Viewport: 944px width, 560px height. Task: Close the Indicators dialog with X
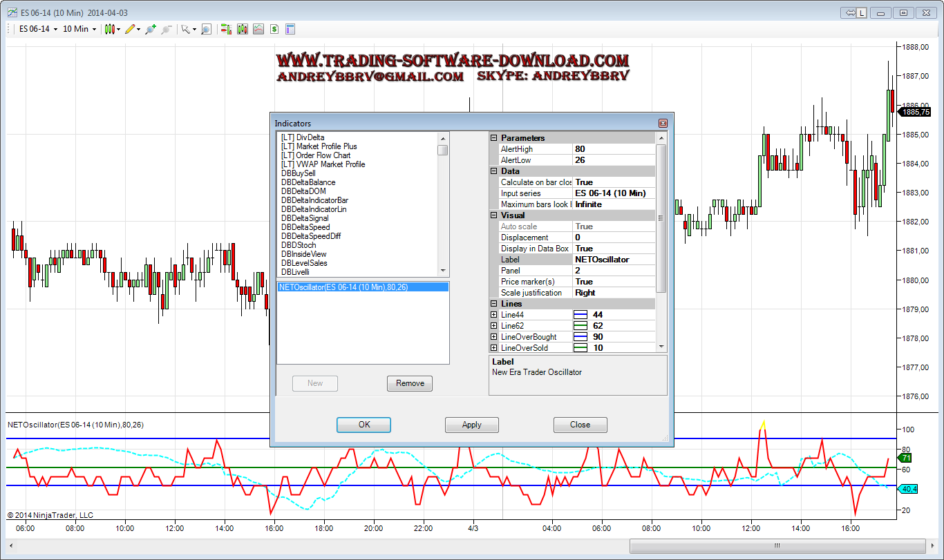[663, 124]
